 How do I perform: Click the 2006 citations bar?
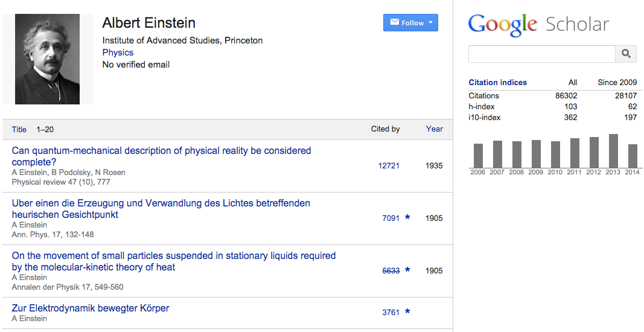point(478,156)
